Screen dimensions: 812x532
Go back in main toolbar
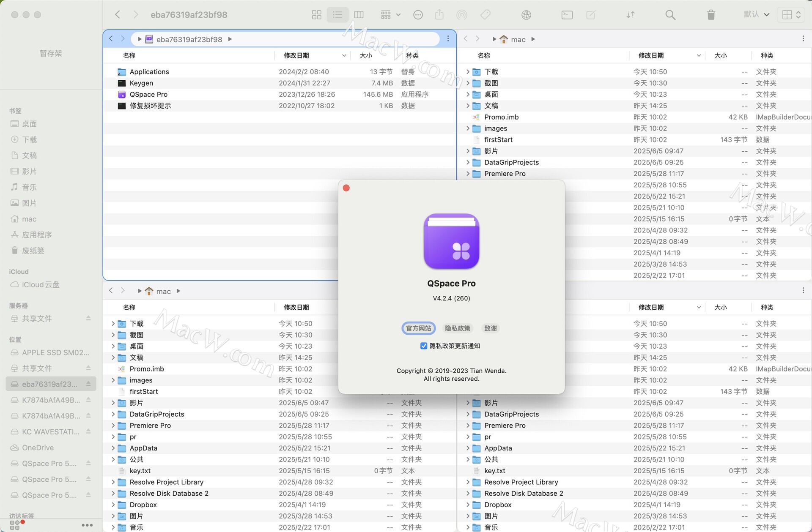pyautogui.click(x=118, y=14)
